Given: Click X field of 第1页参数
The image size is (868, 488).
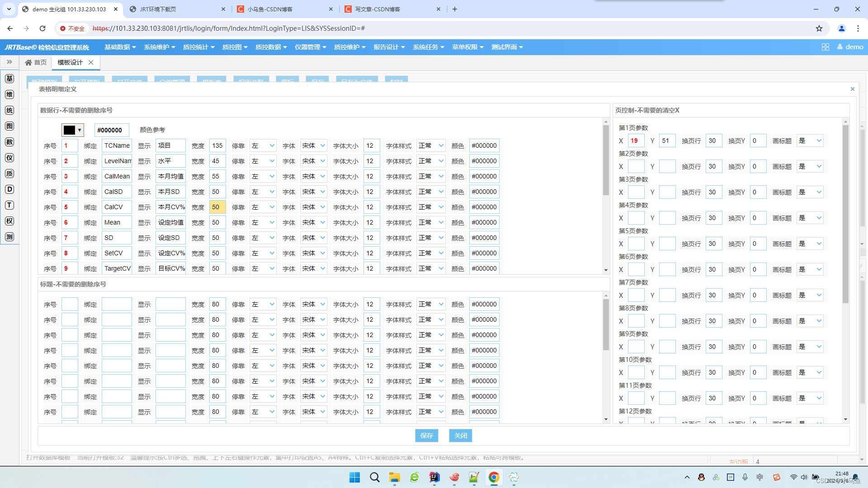Looking at the screenshot, I should point(636,141).
